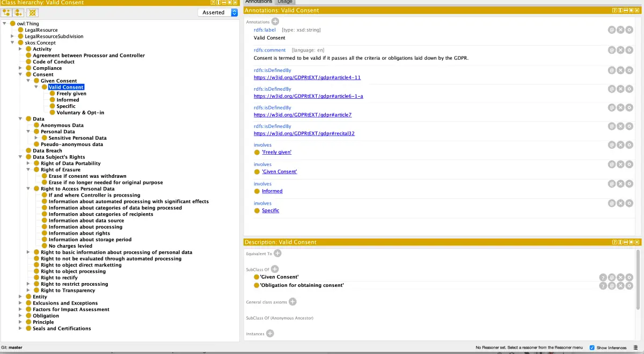644x354 pixels.
Task: Collapse the Given Consent node
Action: tap(28, 81)
